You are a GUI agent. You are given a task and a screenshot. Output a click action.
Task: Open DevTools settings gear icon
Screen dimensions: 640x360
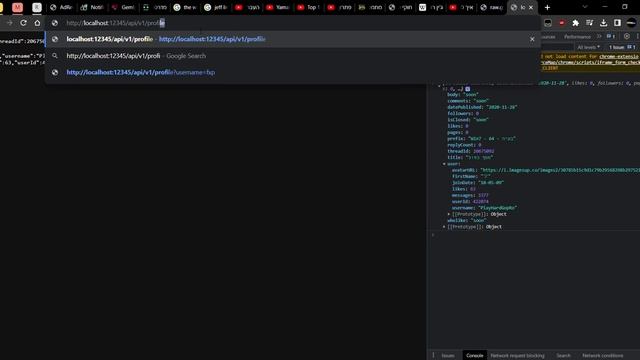tap(627, 36)
